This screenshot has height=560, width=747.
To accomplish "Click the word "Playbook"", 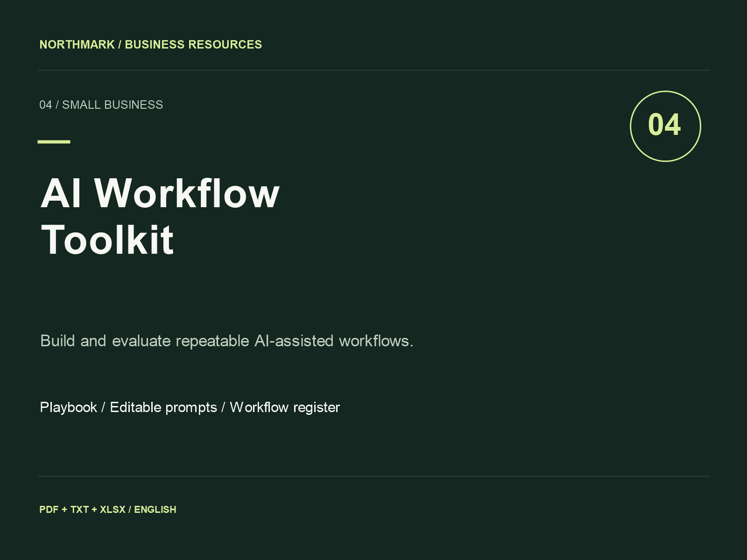I will pyautogui.click(x=69, y=407).
